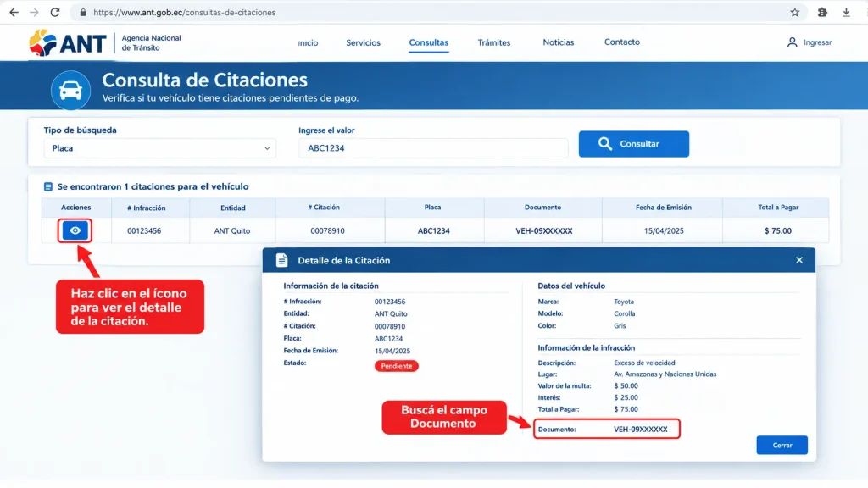868x488 pixels.
Task: Click the document icon in Detalle de la Citación
Action: [281, 260]
